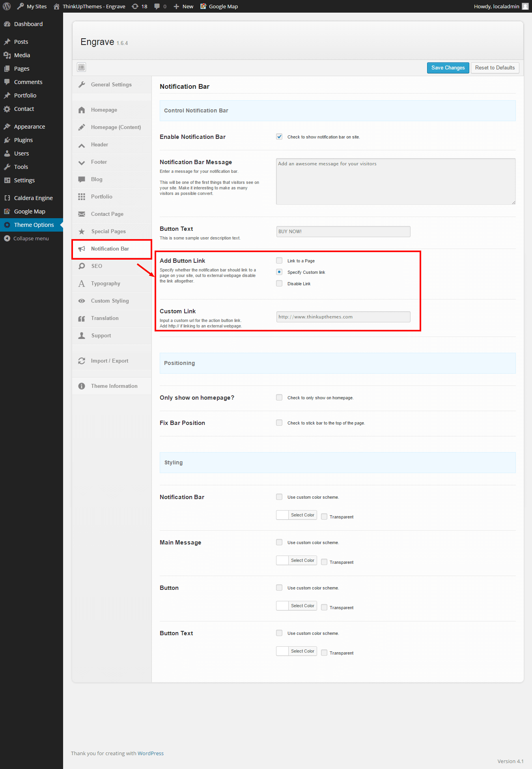The width and height of the screenshot is (532, 769).
Task: Select the Link to a Page option
Action: 279,261
